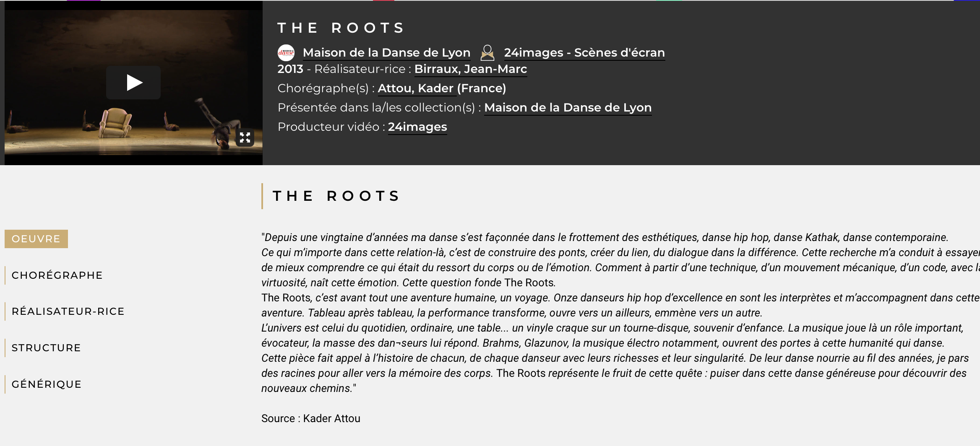Image resolution: width=980 pixels, height=446 pixels.
Task: Show the GÉNÉRIQUE section
Action: point(47,384)
